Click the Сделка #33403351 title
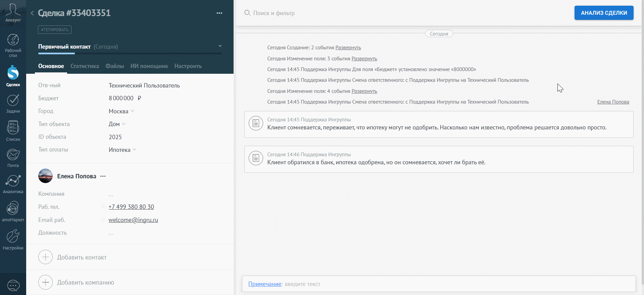 point(74,13)
